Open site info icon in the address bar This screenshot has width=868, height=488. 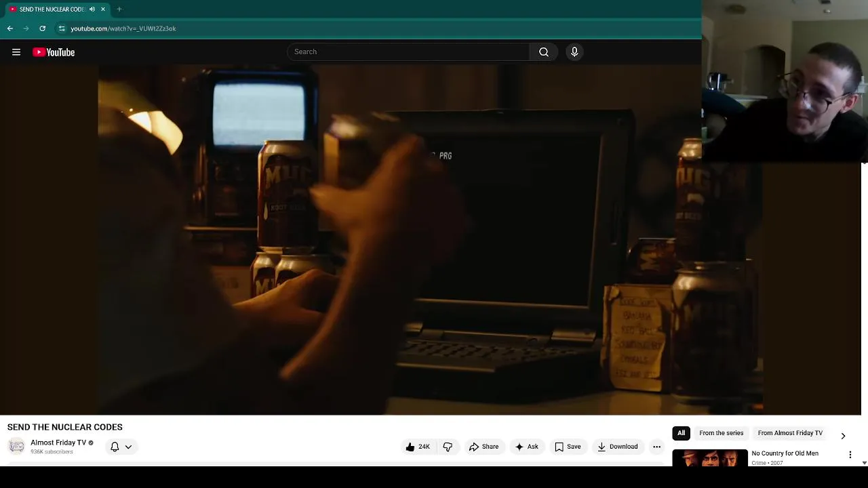(x=62, y=28)
